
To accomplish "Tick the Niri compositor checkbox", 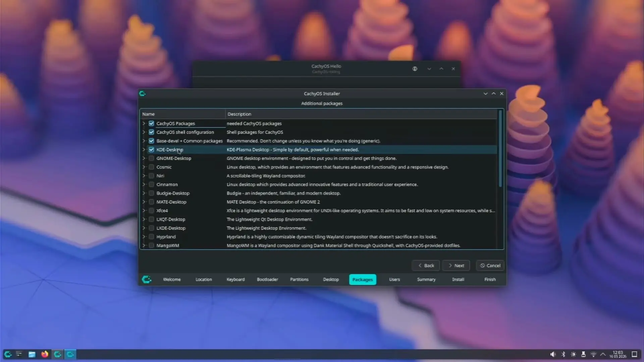I will tap(151, 176).
